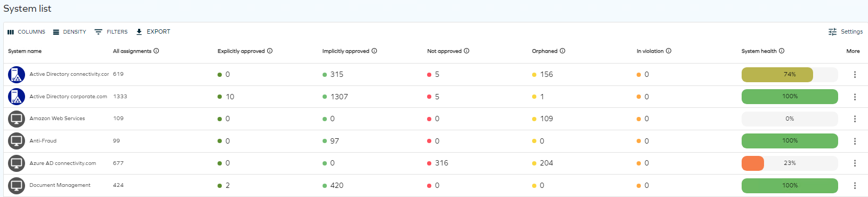Click the Active Directory corporate.com system icon
This screenshot has width=868, height=197.
click(17, 97)
